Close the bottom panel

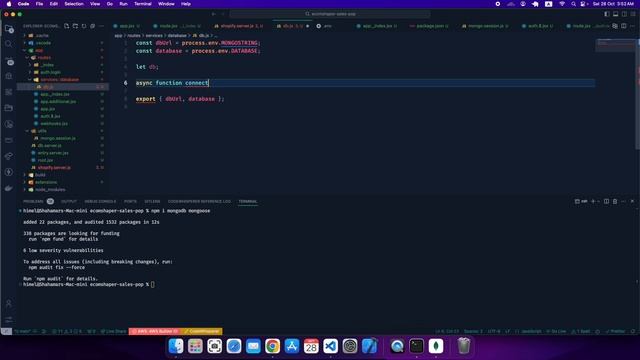click(632, 201)
